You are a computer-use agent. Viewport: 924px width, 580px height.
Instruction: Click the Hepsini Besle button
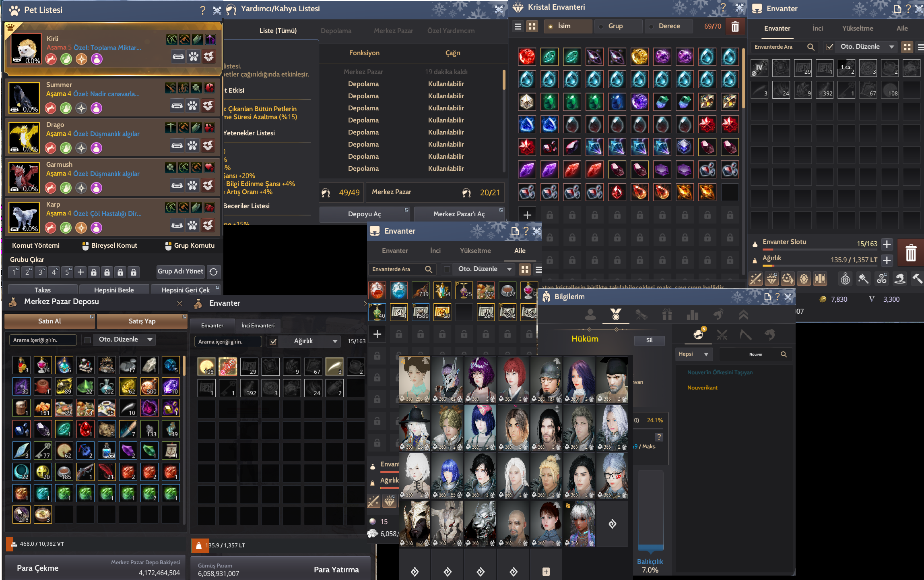coord(114,290)
